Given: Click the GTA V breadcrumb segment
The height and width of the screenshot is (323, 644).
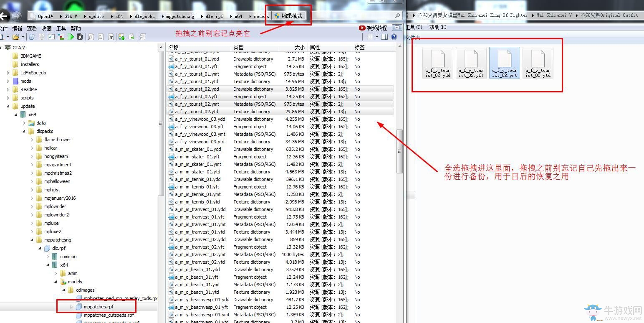Looking at the screenshot, I should coord(71,16).
